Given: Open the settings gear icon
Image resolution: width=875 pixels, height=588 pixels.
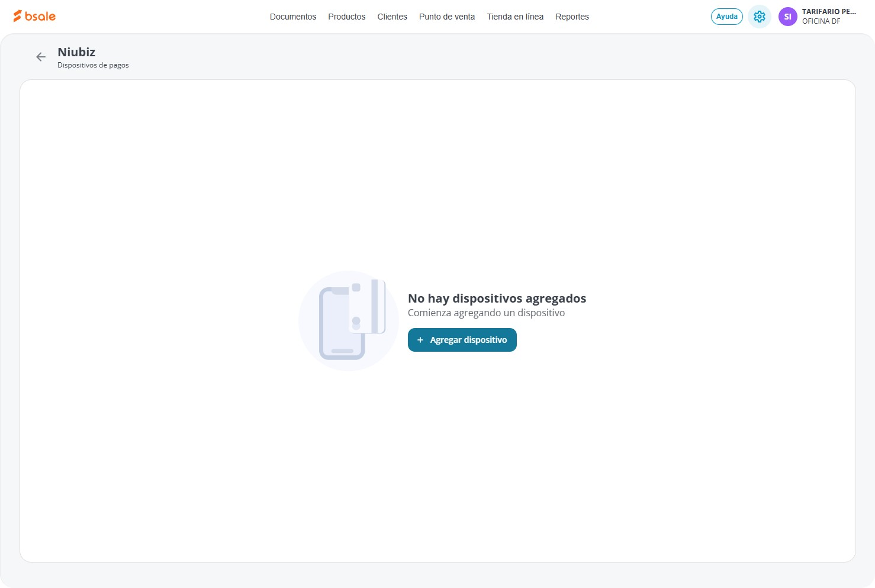Looking at the screenshot, I should coord(760,17).
